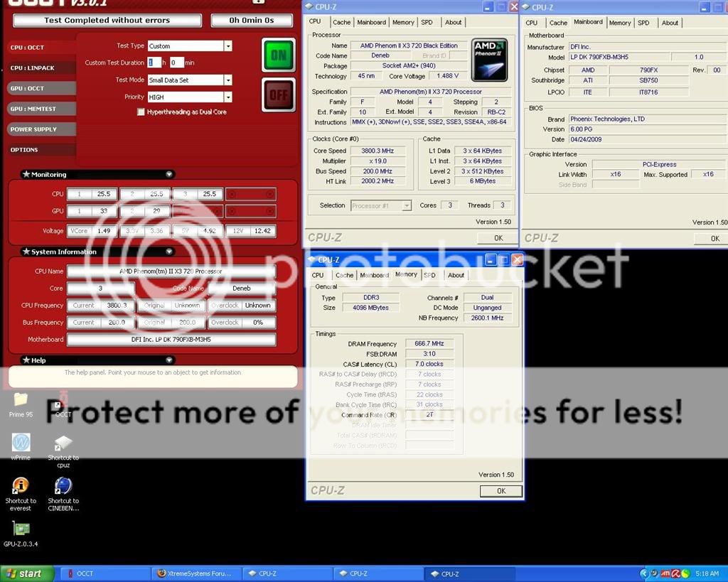
Task: Enable Hyperthreading as Dual Core checkbox
Action: 141,112
